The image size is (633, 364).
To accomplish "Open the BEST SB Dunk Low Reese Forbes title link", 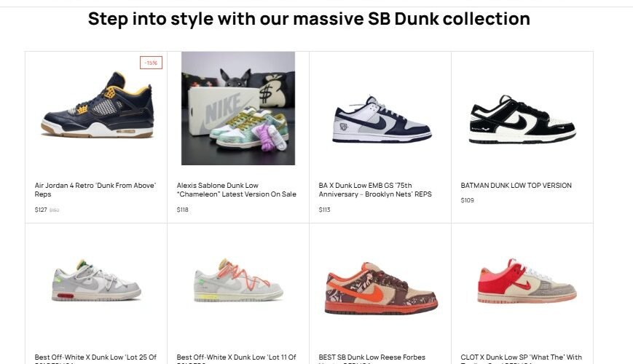I will coord(371,358).
